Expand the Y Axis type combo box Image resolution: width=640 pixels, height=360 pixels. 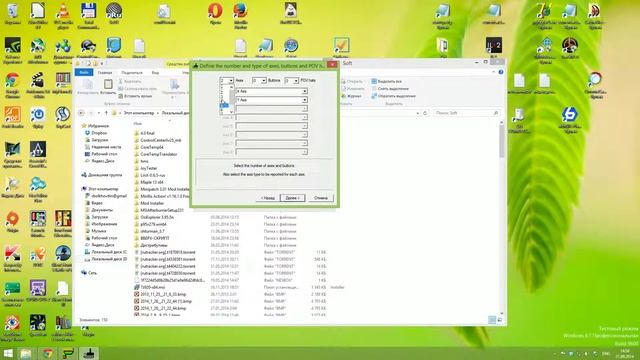271,100
